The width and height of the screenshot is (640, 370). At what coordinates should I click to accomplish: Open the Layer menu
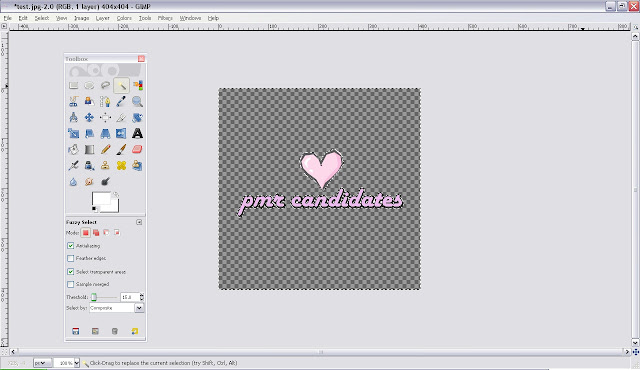(102, 18)
